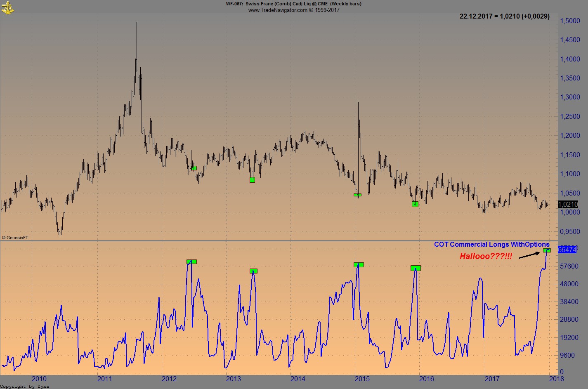Click the red 'Hallooo???!!!' annotation text
The image size is (588, 389).
click(486, 257)
